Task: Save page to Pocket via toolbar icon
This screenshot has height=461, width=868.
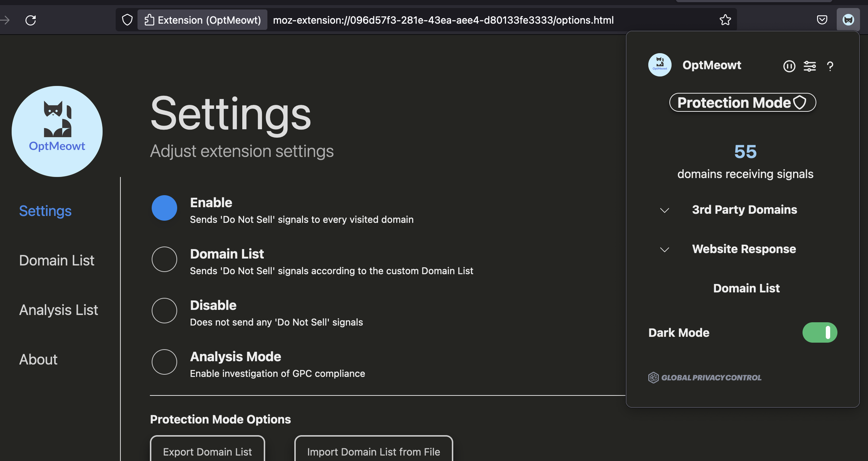Action: (822, 20)
